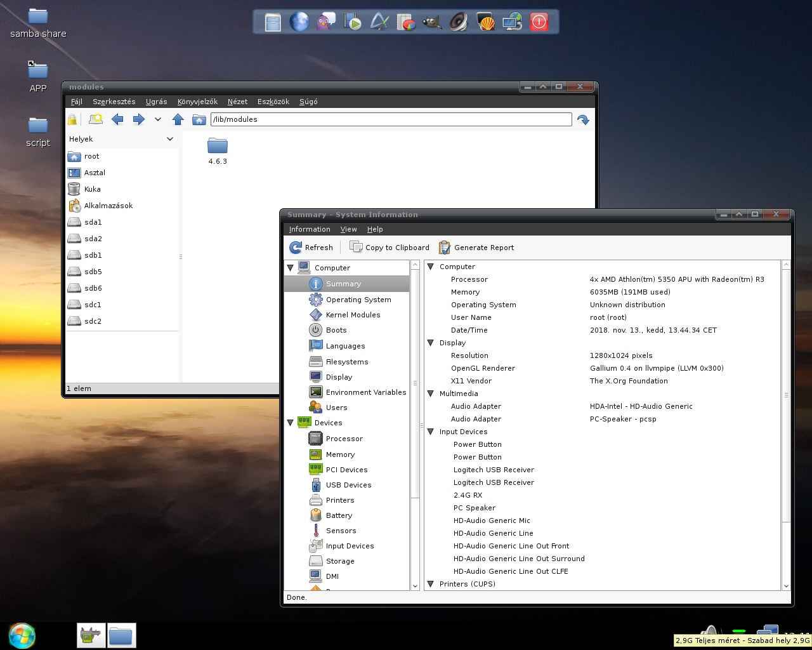
Task: Click the /lib/modules path input field
Action: [x=391, y=119]
